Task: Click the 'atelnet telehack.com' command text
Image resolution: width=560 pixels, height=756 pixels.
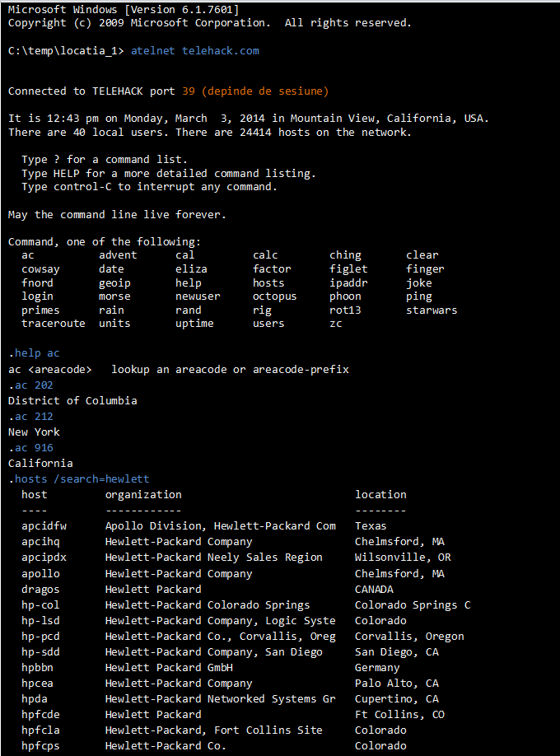Action: tap(195, 50)
